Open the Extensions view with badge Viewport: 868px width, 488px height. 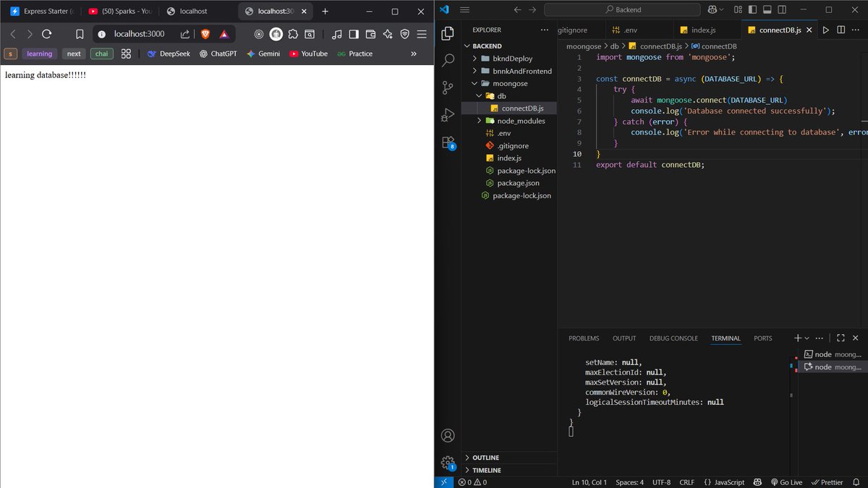(448, 142)
